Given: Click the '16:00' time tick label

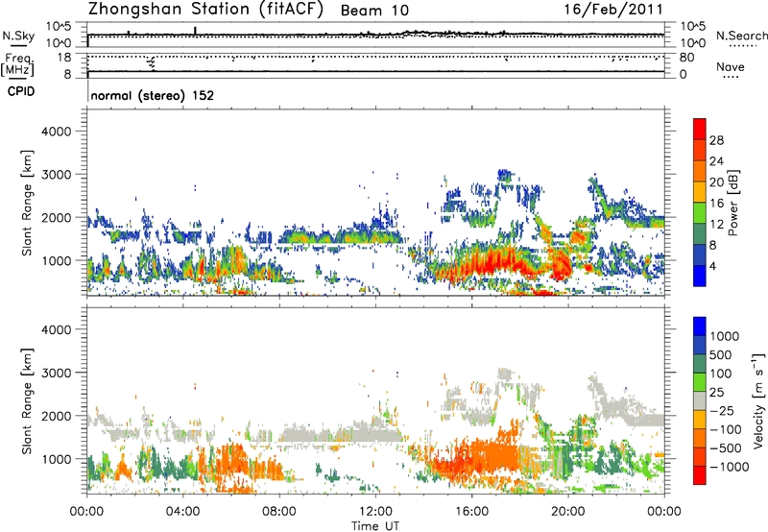Looking at the screenshot, I should [471, 512].
